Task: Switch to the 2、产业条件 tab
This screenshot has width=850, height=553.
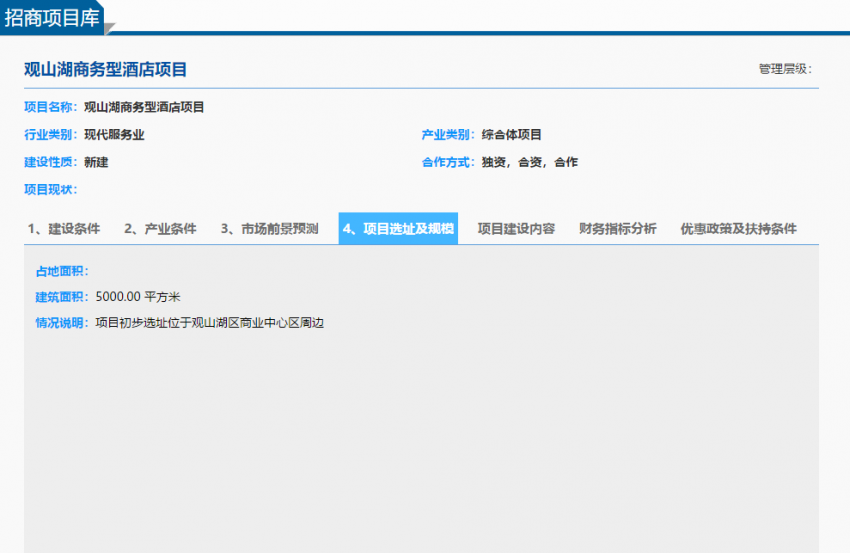Action: (160, 229)
